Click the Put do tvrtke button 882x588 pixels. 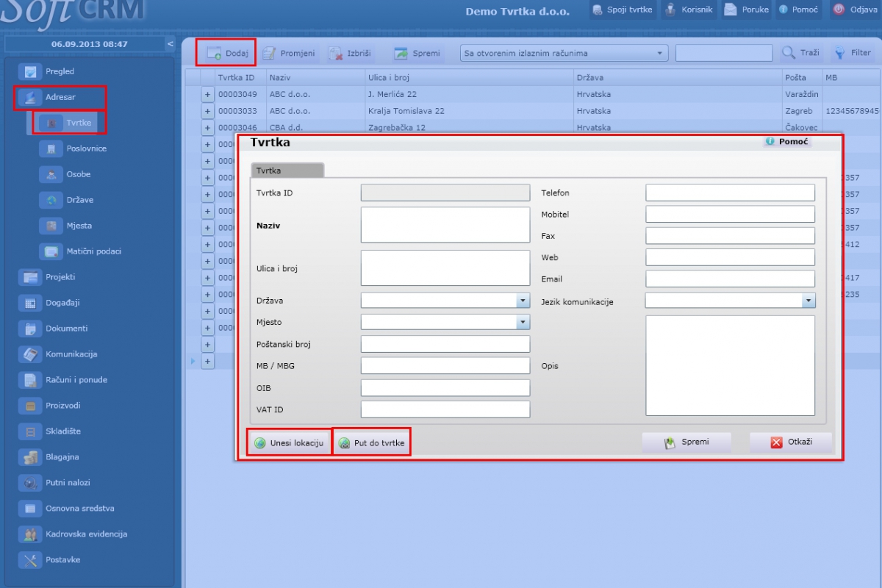372,442
